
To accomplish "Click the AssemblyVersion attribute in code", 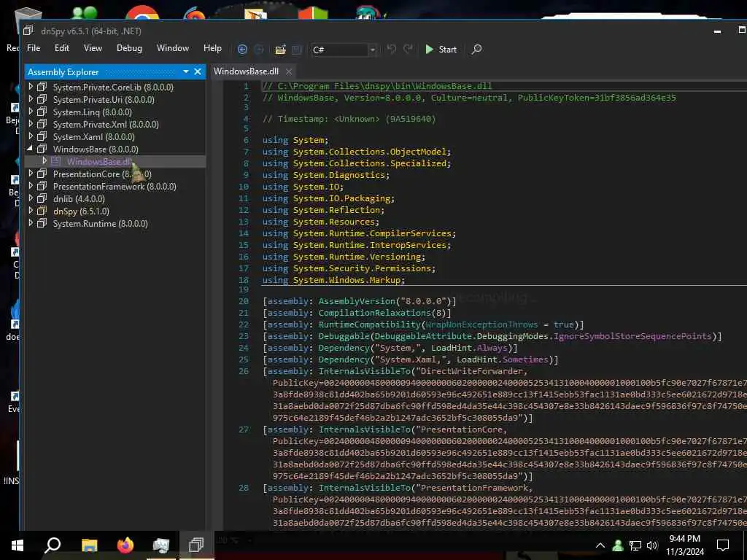I will pyautogui.click(x=357, y=301).
